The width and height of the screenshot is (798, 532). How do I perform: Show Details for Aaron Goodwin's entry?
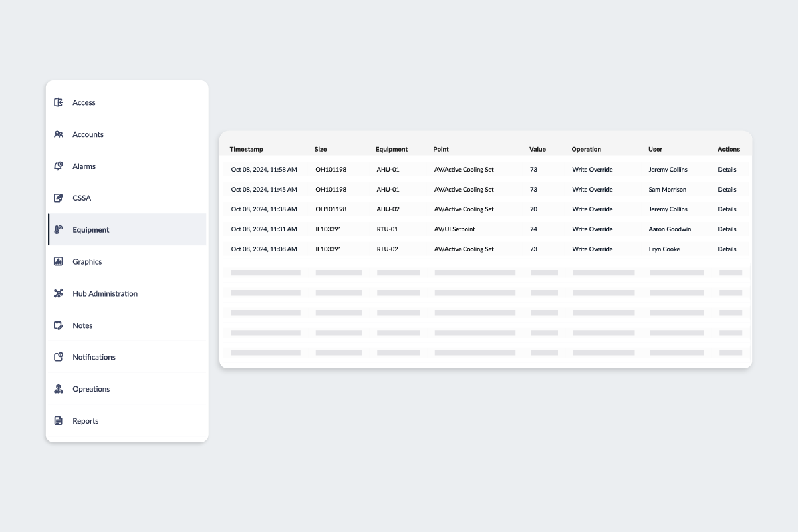coord(727,229)
